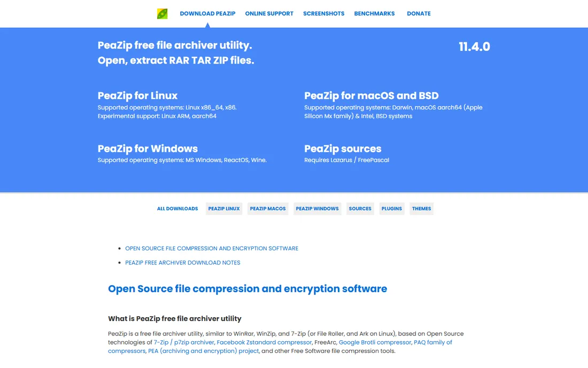Choose PeaZip for Windows heading

point(148,149)
